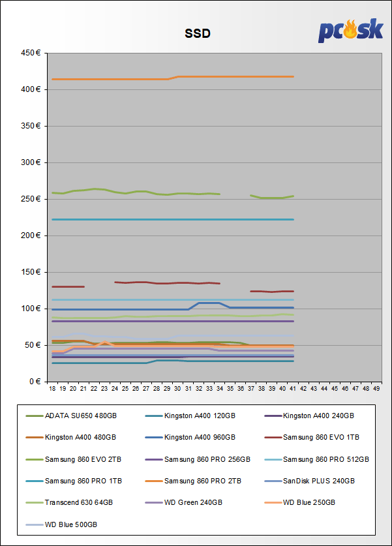
Task: Select Samsung 860 EVO 1TB legend entry
Action: 312,437
